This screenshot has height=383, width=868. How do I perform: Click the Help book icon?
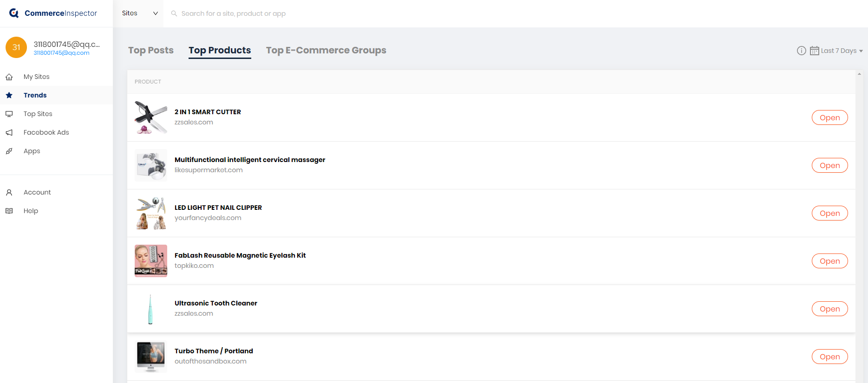pos(9,211)
